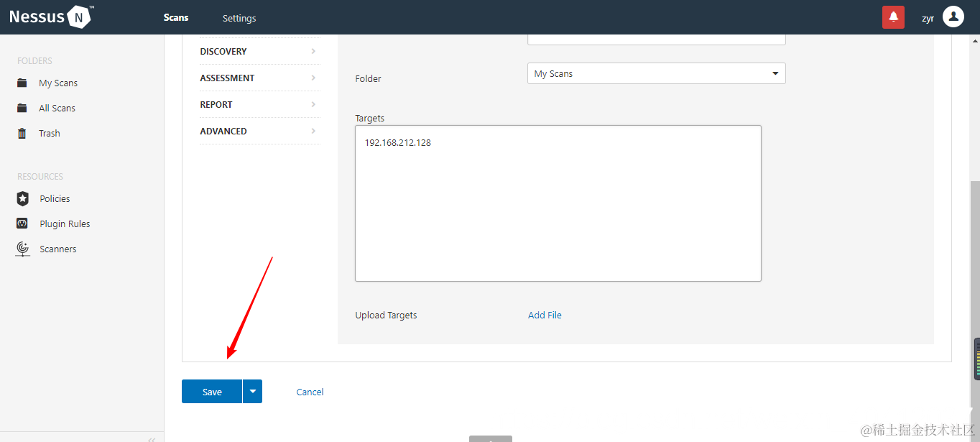Open Plugin Rules page

(65, 224)
